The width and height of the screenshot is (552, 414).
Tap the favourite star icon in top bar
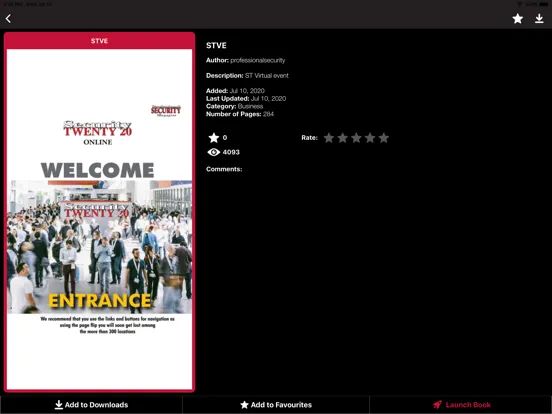point(518,18)
